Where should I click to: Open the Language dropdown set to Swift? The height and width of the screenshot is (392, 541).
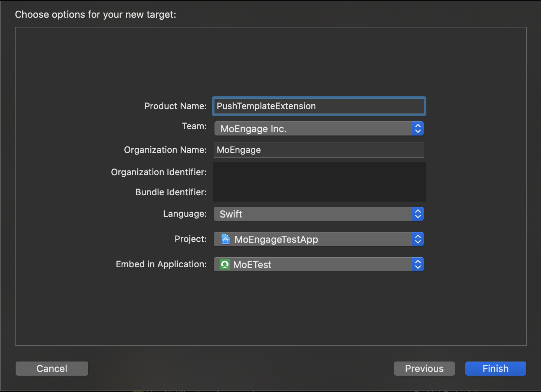319,214
